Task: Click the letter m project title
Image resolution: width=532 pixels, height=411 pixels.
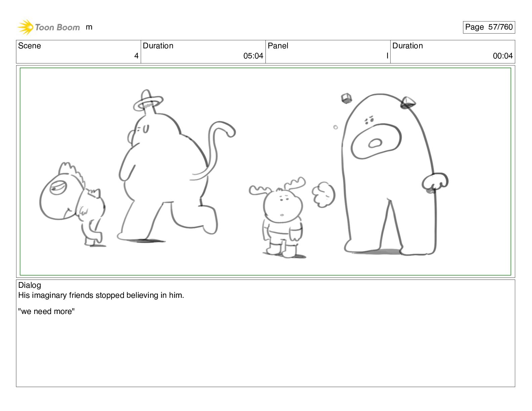Action: [89, 27]
